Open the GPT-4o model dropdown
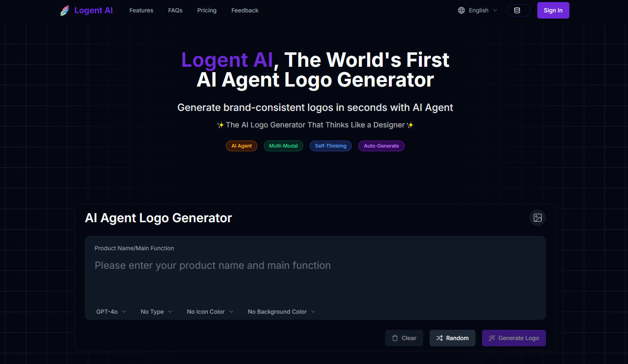 111,312
